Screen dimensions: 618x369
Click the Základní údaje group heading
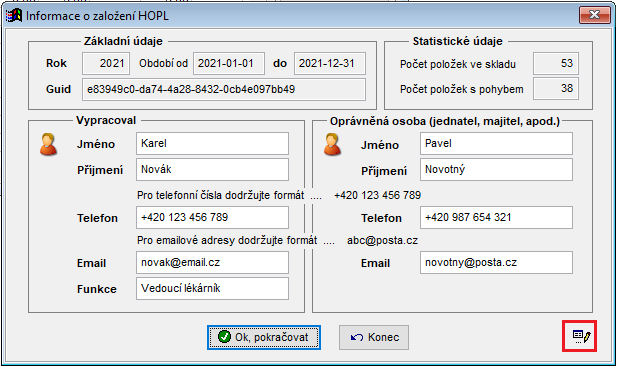[x=123, y=41]
